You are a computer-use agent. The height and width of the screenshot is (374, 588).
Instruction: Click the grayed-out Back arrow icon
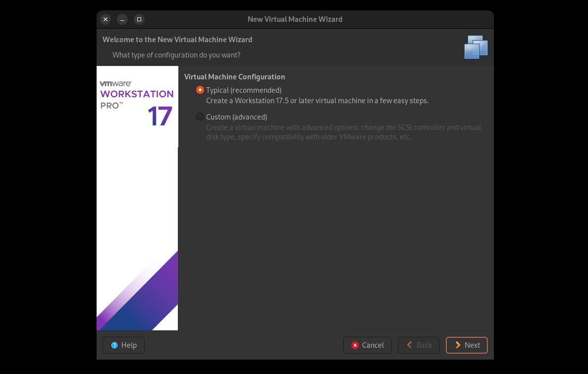tap(410, 345)
